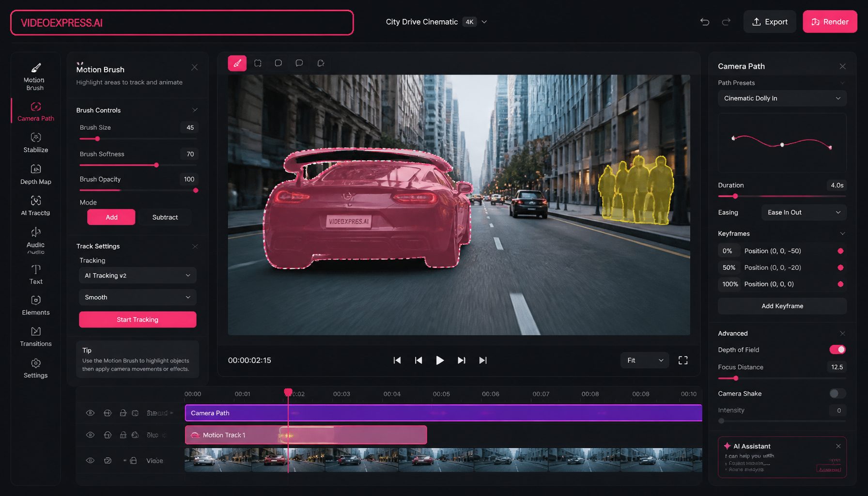
Task: Step back one frame
Action: 418,360
